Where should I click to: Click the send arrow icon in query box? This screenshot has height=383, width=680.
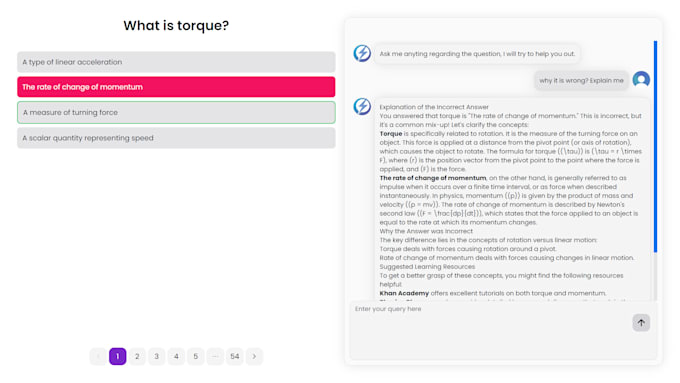[x=641, y=323]
